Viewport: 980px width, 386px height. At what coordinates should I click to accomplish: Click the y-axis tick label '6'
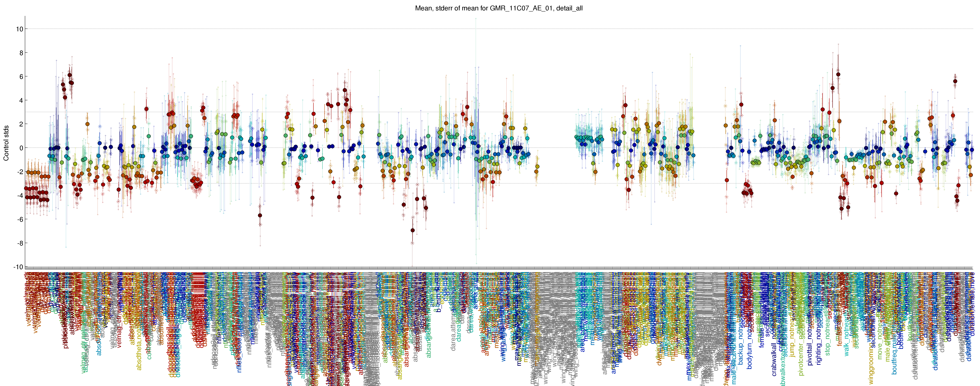tap(21, 77)
